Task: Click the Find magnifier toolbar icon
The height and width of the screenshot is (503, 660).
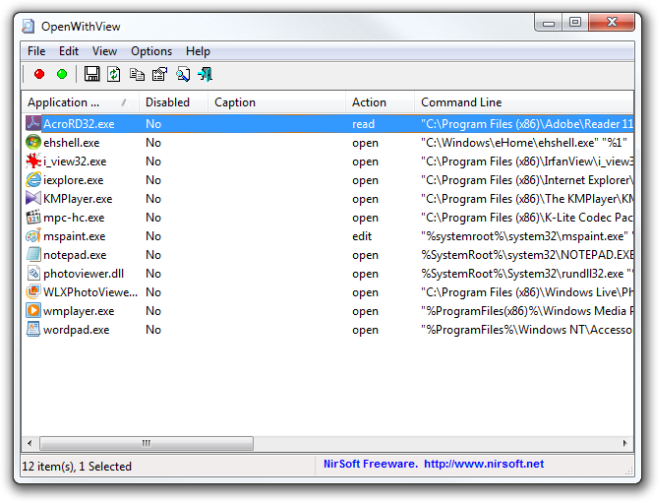Action: click(x=183, y=75)
